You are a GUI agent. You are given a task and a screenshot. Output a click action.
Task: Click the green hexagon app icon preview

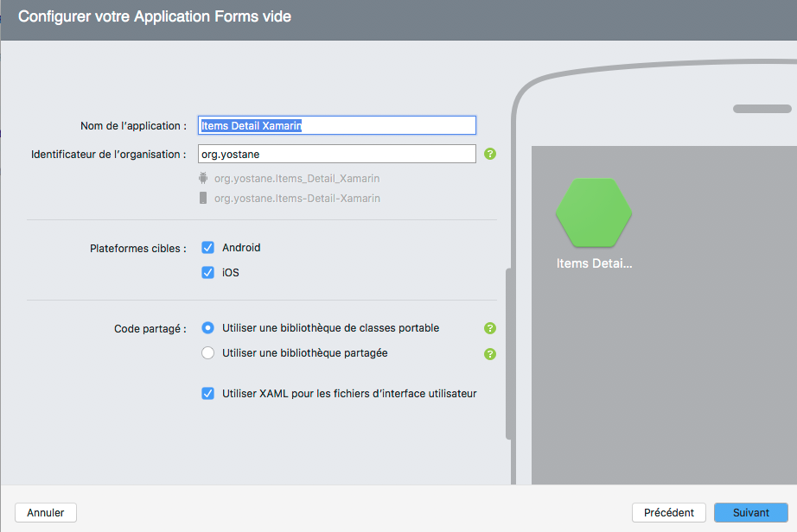[594, 212]
